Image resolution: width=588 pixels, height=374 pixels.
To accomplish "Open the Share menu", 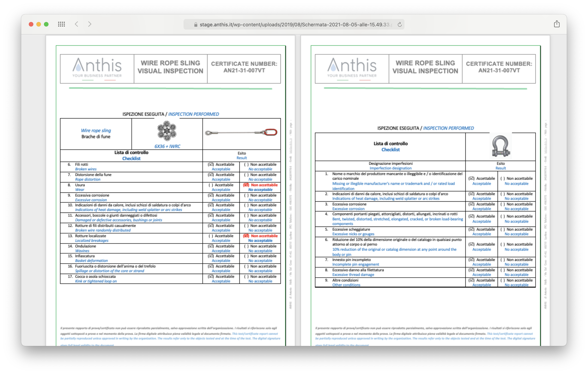I will (x=557, y=24).
